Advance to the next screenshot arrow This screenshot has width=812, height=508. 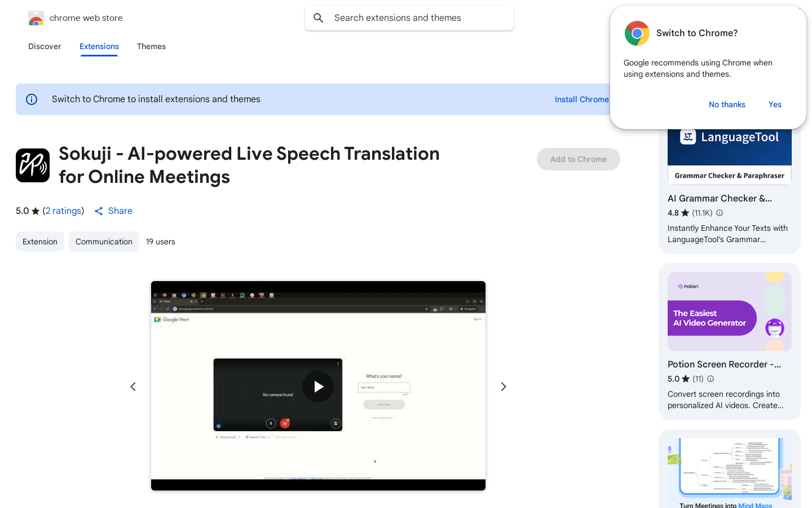504,387
